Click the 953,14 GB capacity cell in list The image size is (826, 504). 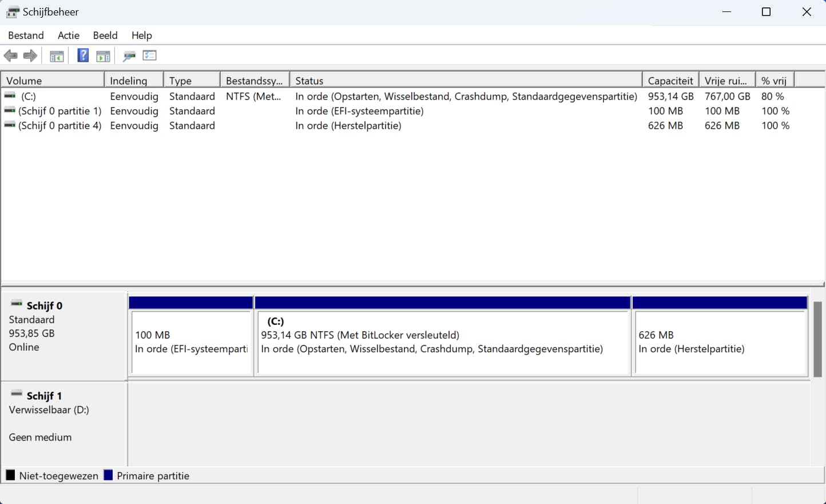(670, 96)
